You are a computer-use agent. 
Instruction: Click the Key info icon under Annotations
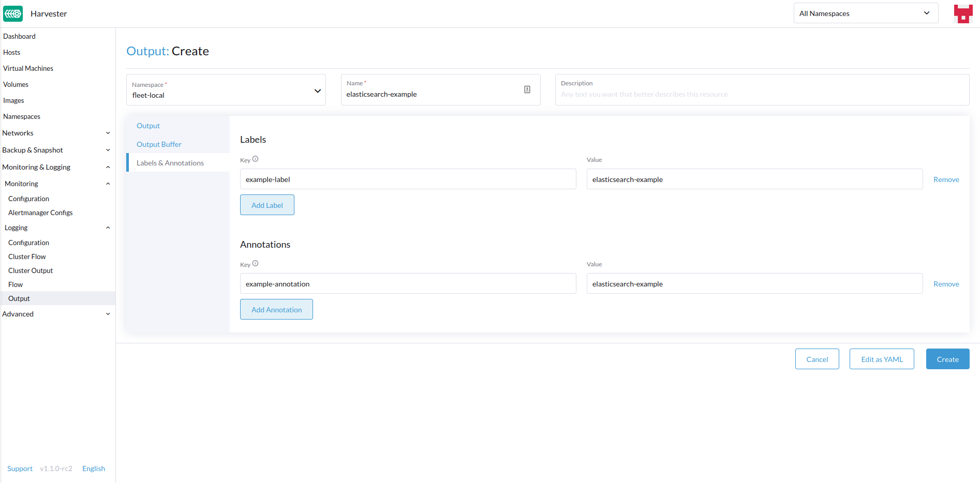(256, 263)
